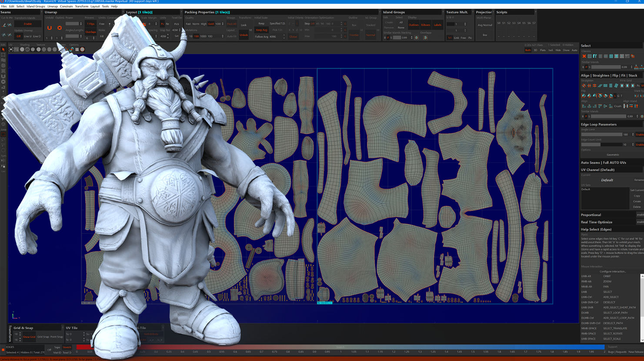Click the Scale lock icon in Layout panel
Image resolution: width=644 pixels, height=361 pixels.
click(x=144, y=24)
